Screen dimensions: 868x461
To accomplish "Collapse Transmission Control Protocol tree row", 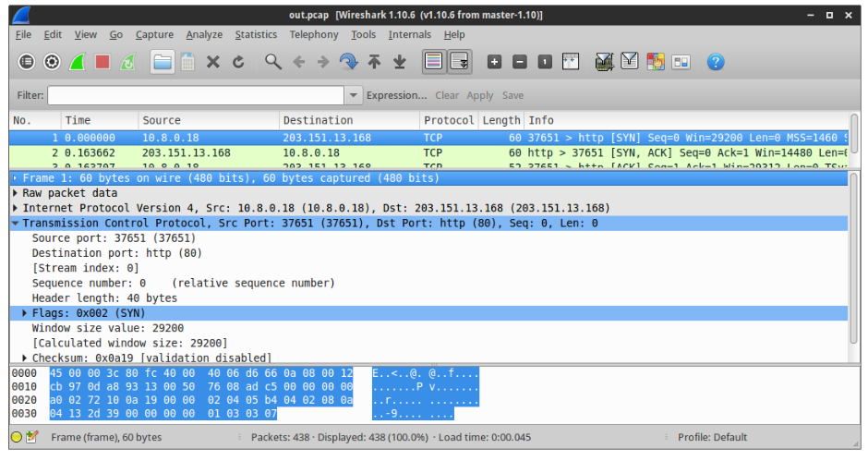I will pos(15,224).
